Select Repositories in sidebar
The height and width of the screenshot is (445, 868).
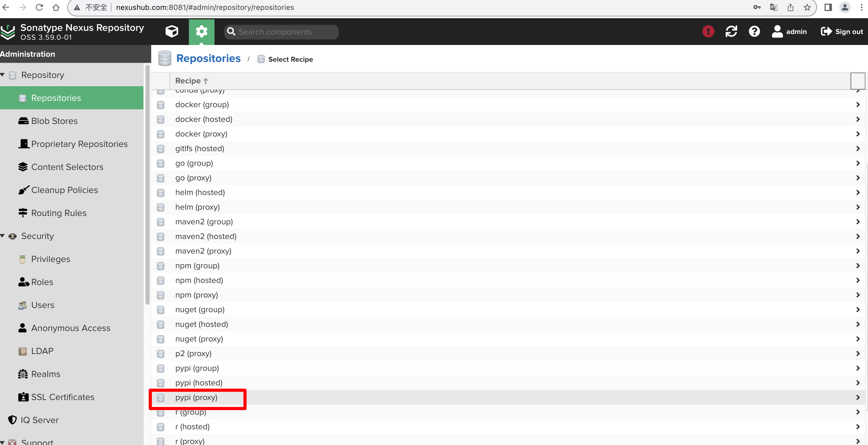pyautogui.click(x=71, y=98)
